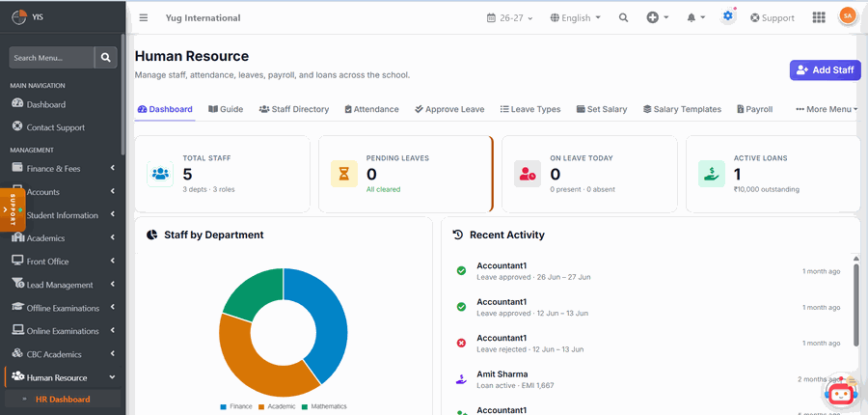Image resolution: width=868 pixels, height=415 pixels.
Task: Open the apps grid icon
Action: tap(819, 17)
